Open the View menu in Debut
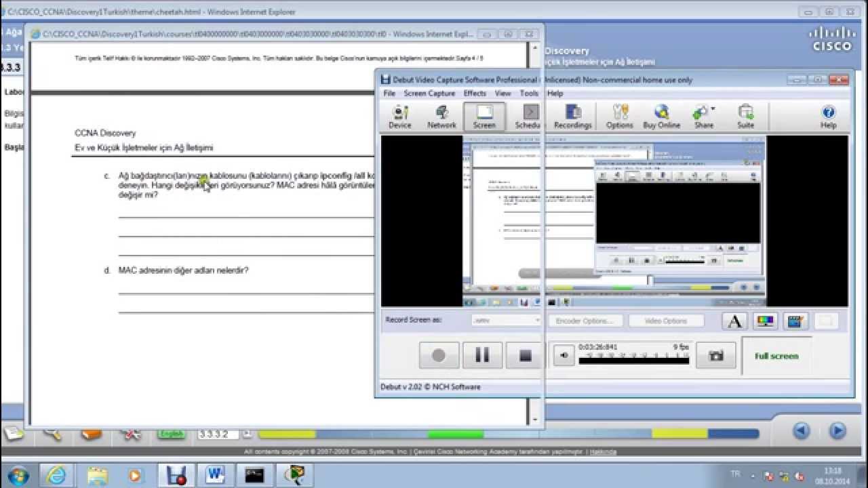868x488 pixels. click(x=502, y=94)
